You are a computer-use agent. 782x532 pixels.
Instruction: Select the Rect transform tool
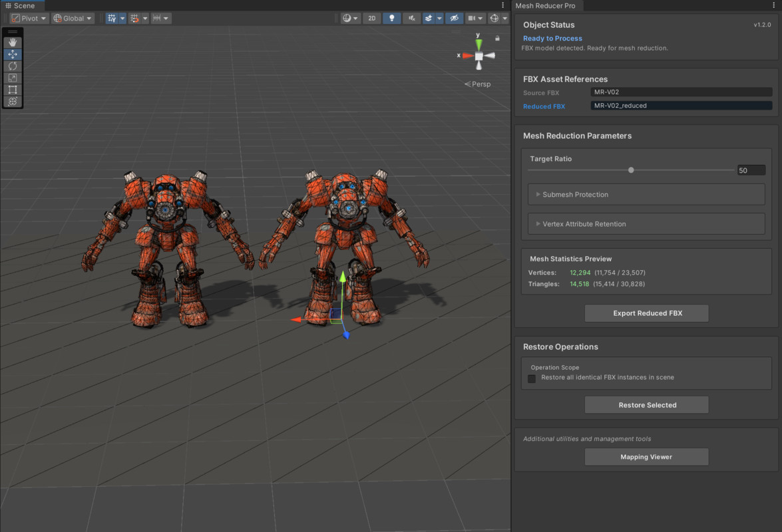click(13, 90)
